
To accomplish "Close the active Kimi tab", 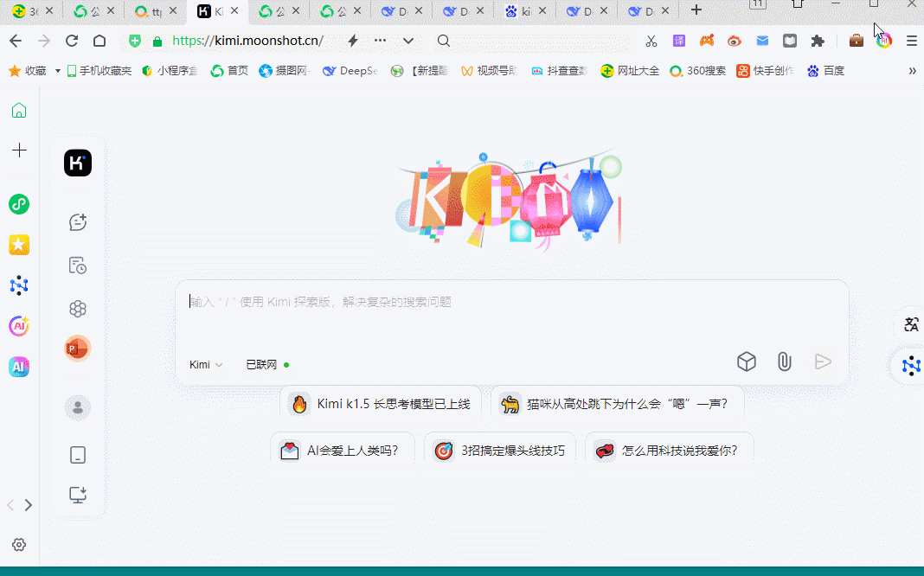I will (x=234, y=10).
